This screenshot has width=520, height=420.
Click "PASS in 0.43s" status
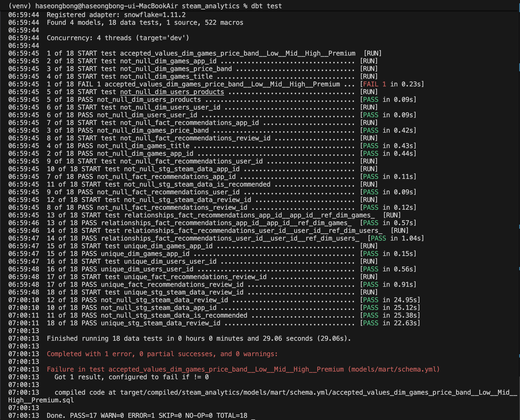pyautogui.click(x=388, y=146)
